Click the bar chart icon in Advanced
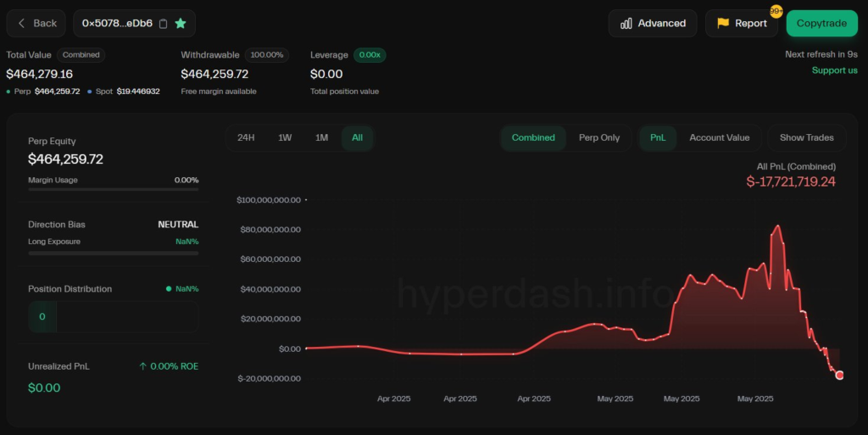Screen dimensions: 868x435 pyautogui.click(x=626, y=24)
